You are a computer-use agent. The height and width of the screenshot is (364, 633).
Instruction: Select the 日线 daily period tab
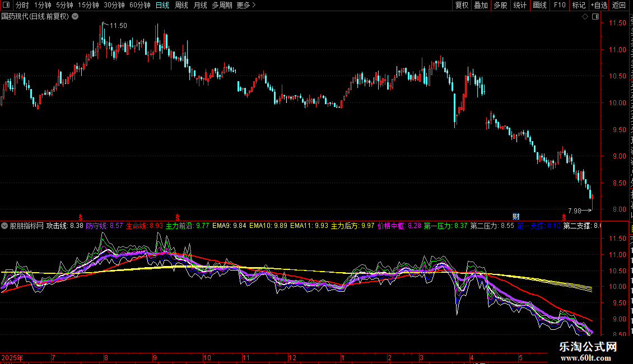click(x=162, y=5)
